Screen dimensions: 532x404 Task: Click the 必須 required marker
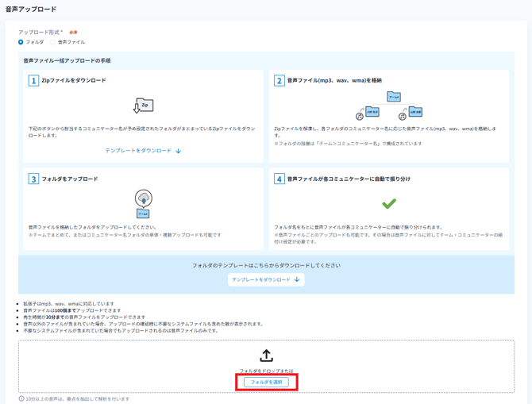tap(73, 33)
